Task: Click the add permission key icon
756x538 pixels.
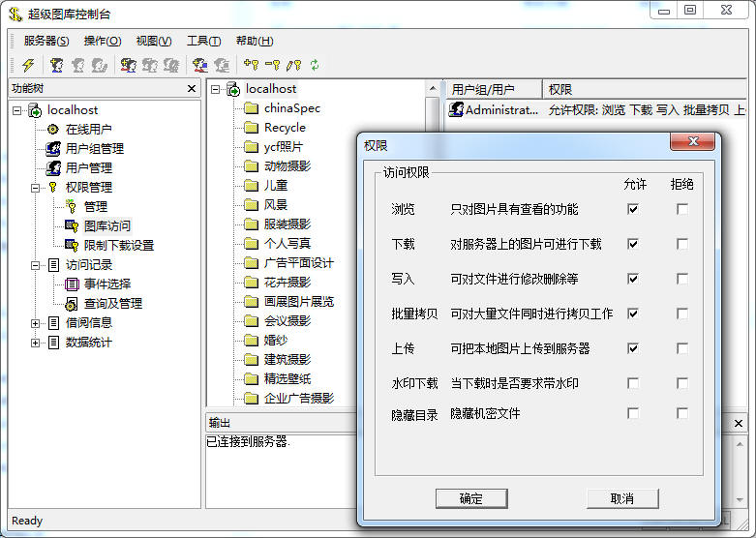Action: coord(251,65)
